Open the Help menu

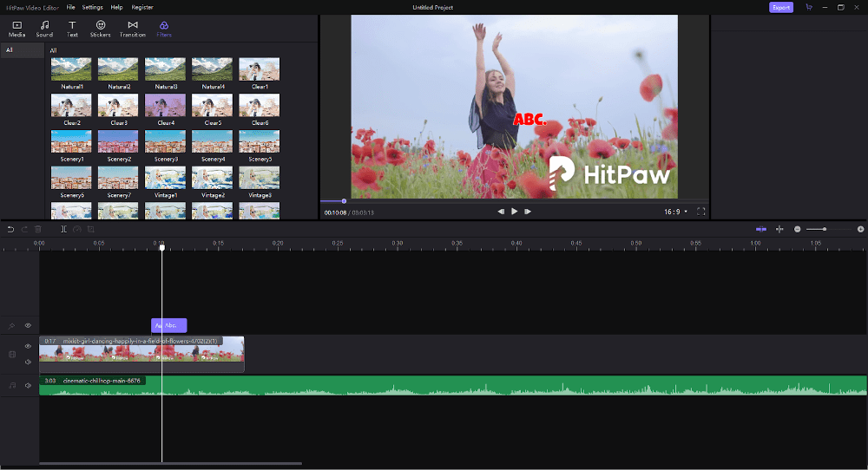pos(117,7)
